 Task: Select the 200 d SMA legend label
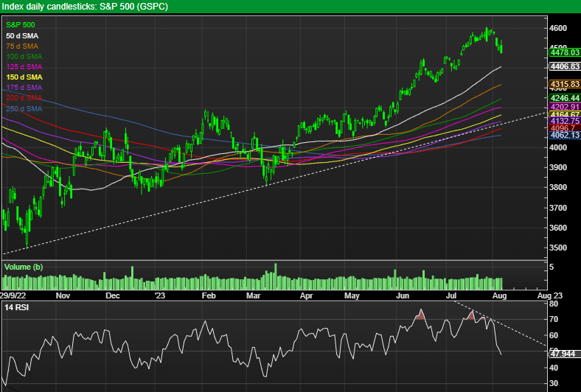pyautogui.click(x=24, y=98)
